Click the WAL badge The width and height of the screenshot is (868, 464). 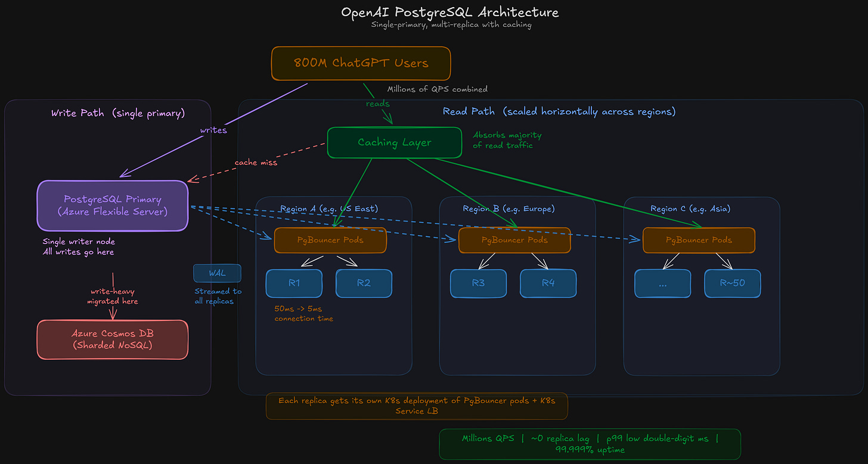click(217, 273)
